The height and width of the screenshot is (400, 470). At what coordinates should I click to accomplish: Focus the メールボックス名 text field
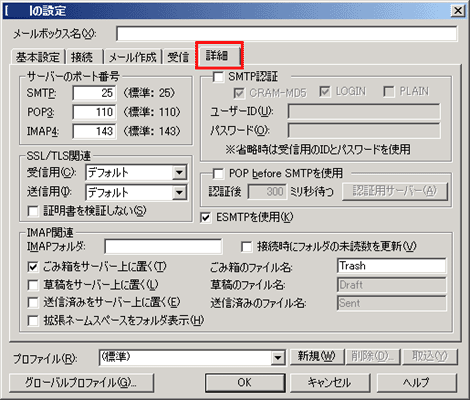[x=287, y=34]
